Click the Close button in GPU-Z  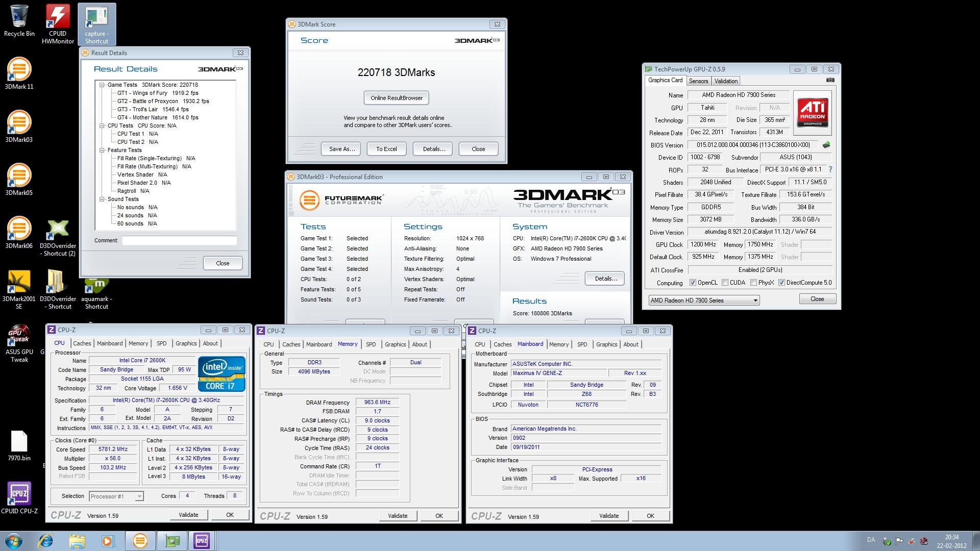tap(817, 299)
